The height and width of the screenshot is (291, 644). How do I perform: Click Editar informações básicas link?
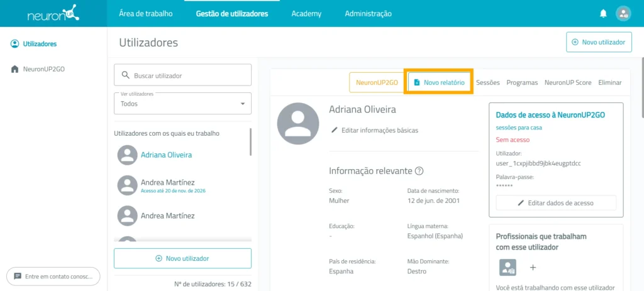coord(375,130)
